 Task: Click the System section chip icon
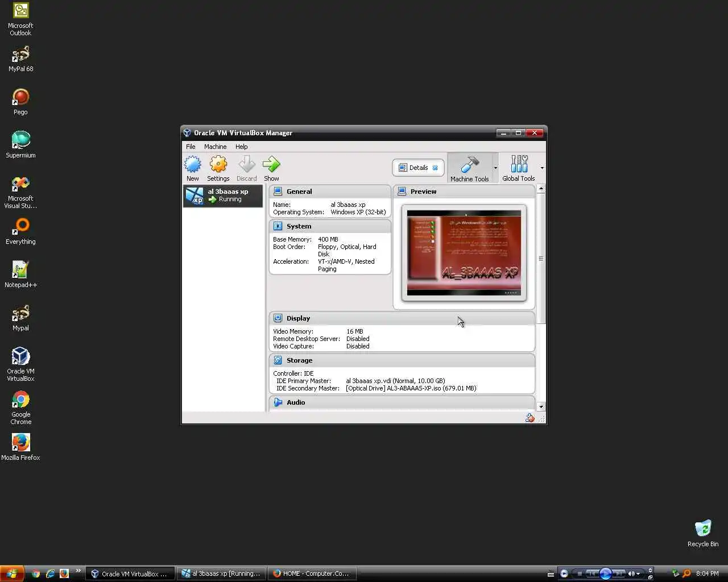point(278,226)
